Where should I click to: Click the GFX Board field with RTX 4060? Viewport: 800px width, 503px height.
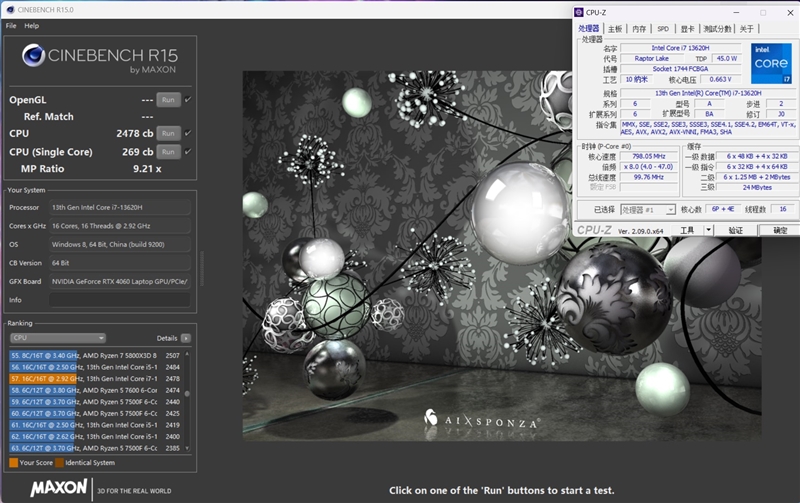pos(120,281)
